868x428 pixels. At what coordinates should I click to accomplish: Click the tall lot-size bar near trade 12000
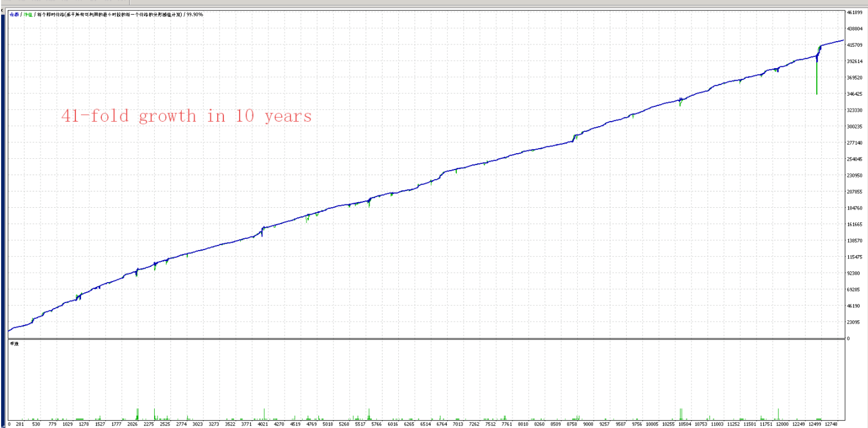point(778,414)
